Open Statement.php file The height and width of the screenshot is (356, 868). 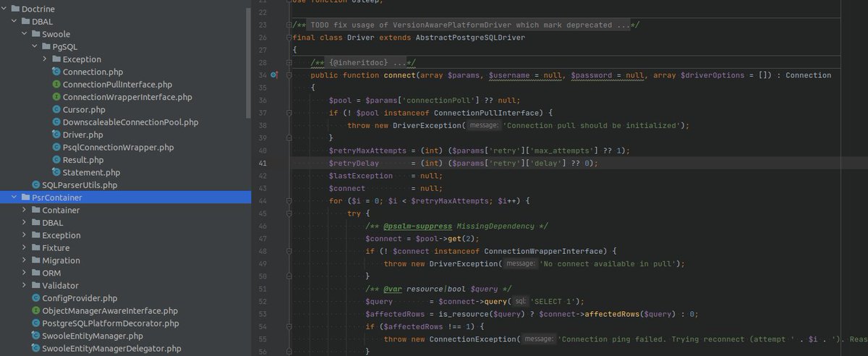point(91,172)
